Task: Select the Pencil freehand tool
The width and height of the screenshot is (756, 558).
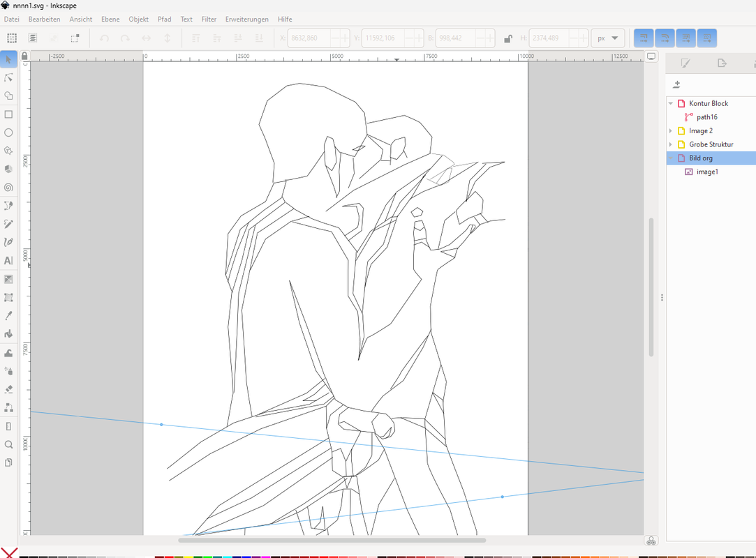Action: 8,224
